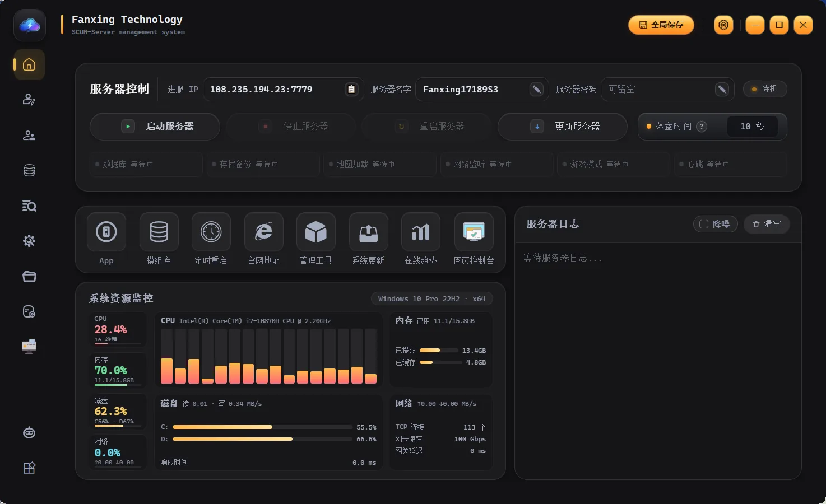The height and width of the screenshot is (504, 826).
Task: Click the CPU usage bar chart
Action: [268, 356]
